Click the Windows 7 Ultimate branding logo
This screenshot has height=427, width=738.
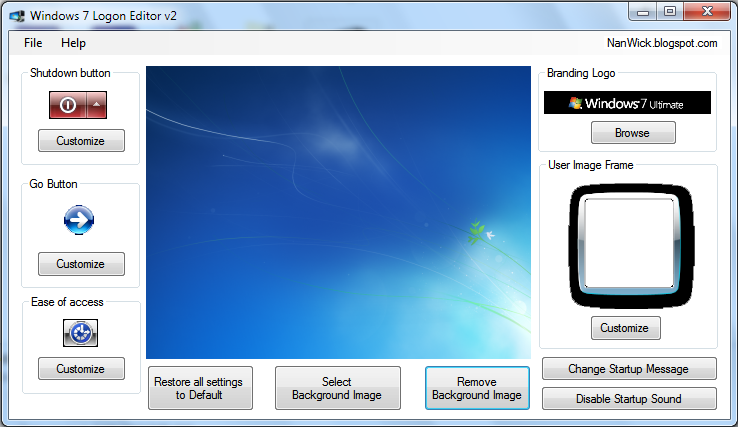[x=627, y=103]
